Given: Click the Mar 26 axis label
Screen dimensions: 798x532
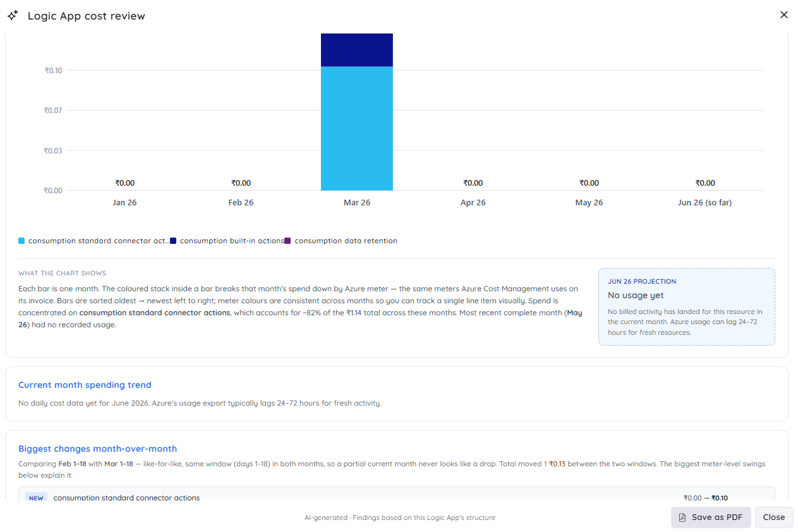Looking at the screenshot, I should (357, 203).
